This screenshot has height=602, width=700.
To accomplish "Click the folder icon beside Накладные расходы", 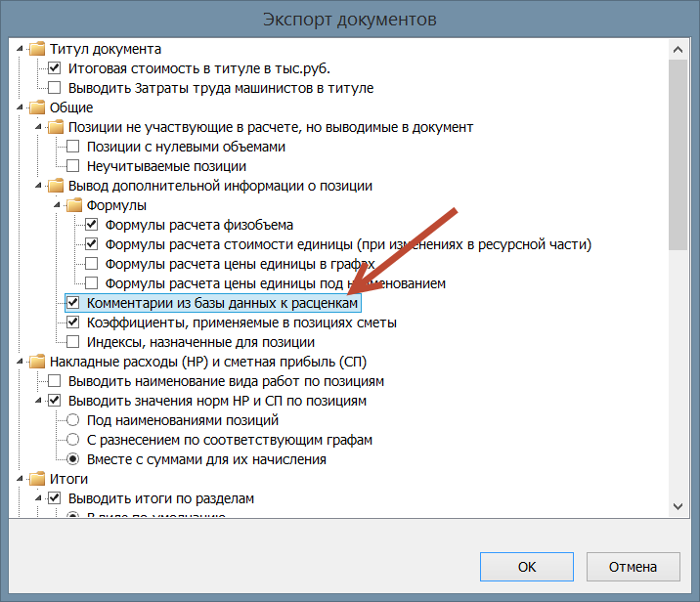I will tap(37, 362).
